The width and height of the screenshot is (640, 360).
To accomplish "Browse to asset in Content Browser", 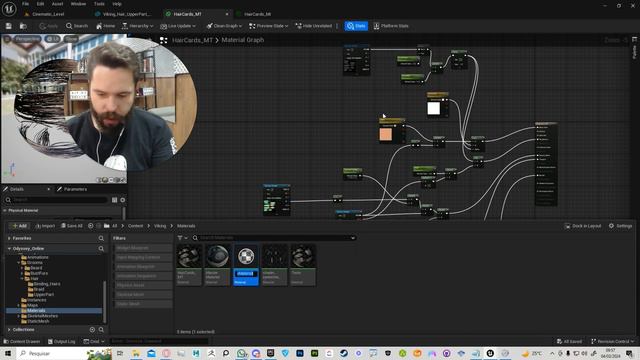I will click(23, 26).
